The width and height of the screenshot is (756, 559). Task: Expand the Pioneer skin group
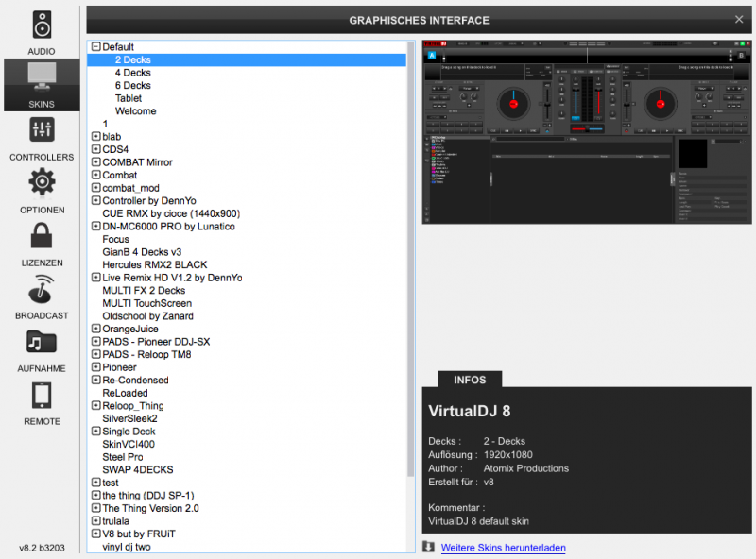96,366
